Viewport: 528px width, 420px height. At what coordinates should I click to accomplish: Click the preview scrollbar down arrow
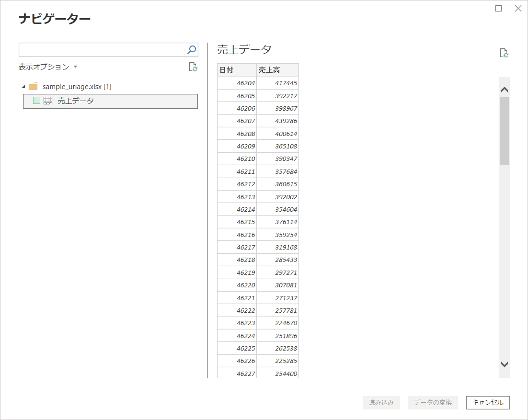coord(505,364)
